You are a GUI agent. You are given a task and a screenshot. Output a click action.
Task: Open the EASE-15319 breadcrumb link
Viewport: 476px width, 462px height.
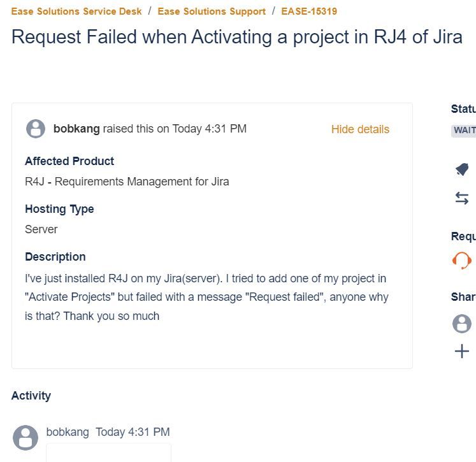click(x=309, y=11)
